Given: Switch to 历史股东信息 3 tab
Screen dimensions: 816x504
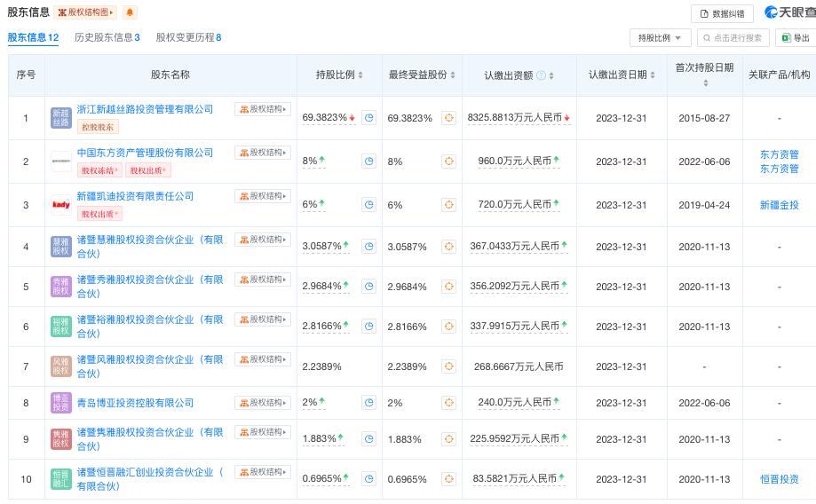Looking at the screenshot, I should tap(107, 37).
